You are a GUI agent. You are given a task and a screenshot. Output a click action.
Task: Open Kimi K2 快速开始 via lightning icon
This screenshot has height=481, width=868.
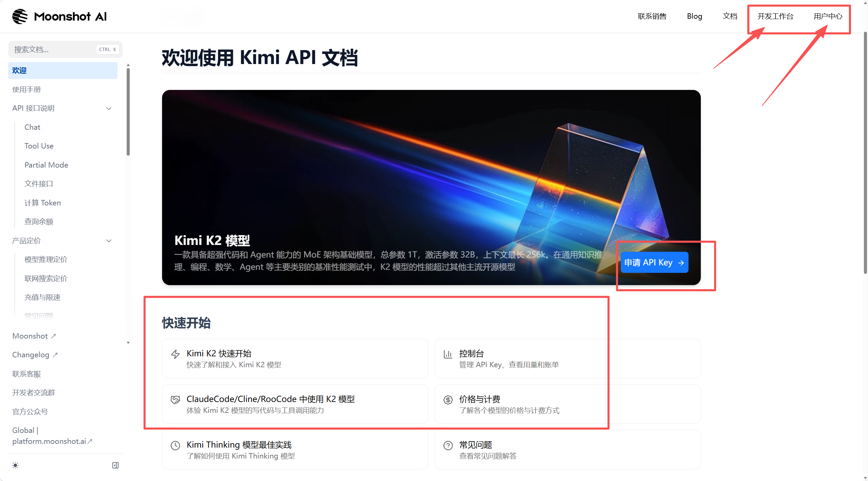[176, 354]
